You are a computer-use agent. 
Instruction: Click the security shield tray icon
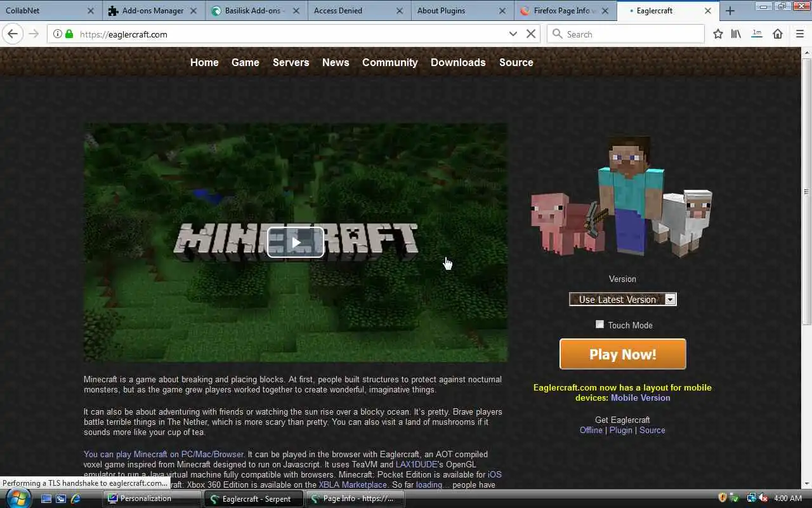(x=723, y=498)
